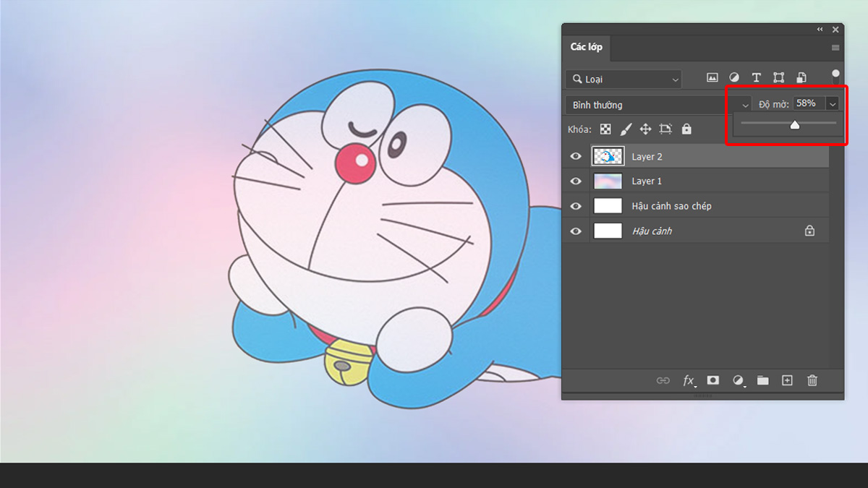The image size is (868, 488).
Task: Create a new layer group
Action: click(x=763, y=380)
